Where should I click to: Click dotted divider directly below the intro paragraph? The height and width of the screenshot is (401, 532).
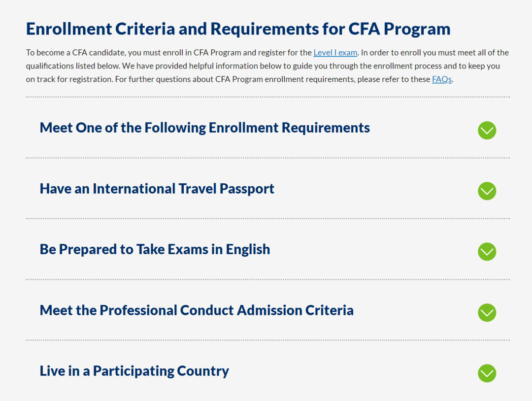click(267, 97)
